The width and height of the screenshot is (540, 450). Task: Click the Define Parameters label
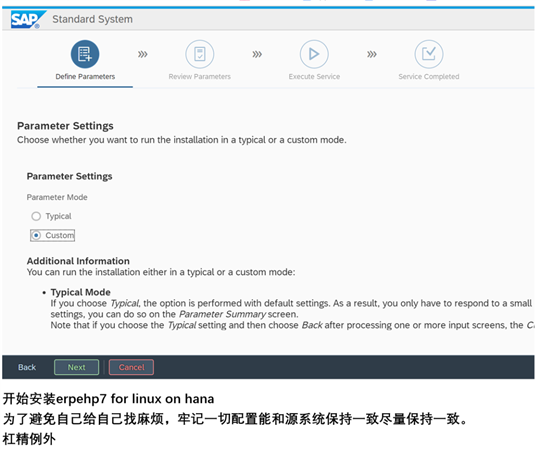point(85,76)
